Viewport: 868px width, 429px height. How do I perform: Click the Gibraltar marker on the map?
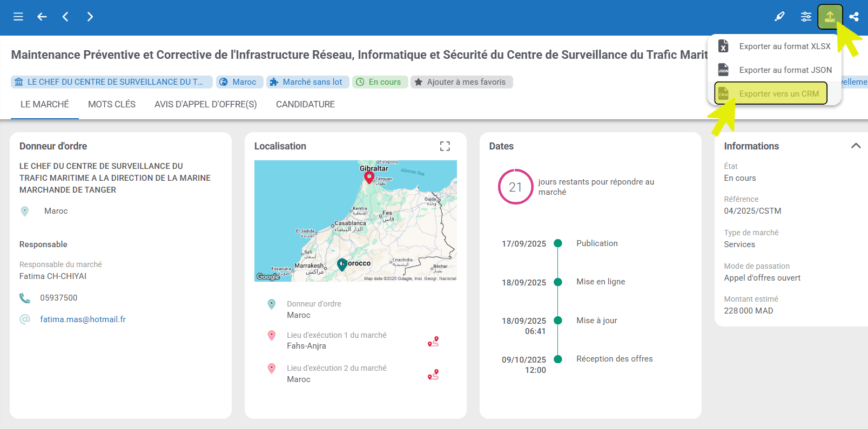(369, 177)
